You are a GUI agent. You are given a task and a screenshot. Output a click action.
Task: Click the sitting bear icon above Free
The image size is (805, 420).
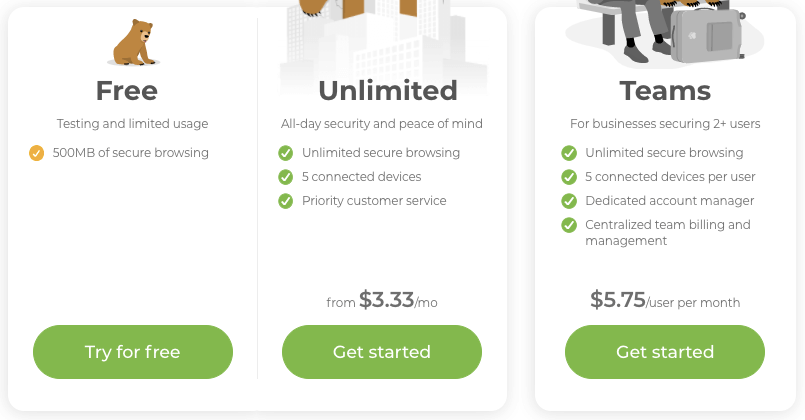[x=133, y=43]
